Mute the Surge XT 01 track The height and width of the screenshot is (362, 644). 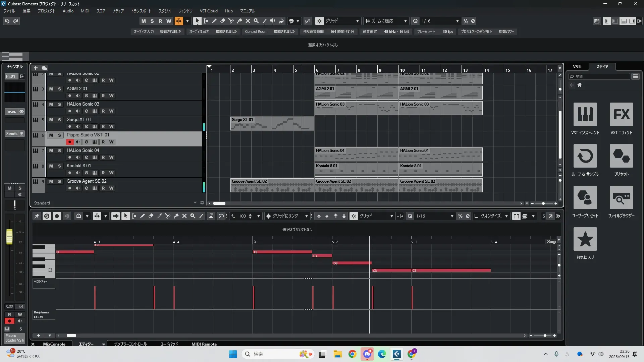51,120
